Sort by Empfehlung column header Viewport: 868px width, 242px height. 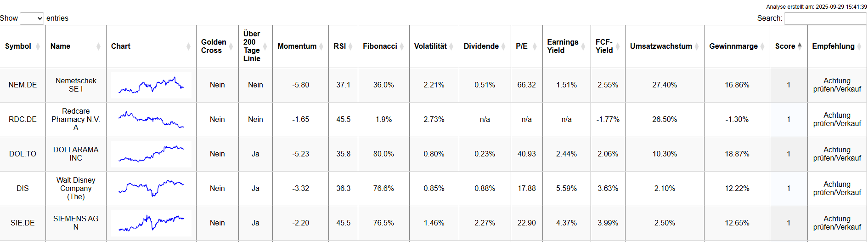click(833, 46)
